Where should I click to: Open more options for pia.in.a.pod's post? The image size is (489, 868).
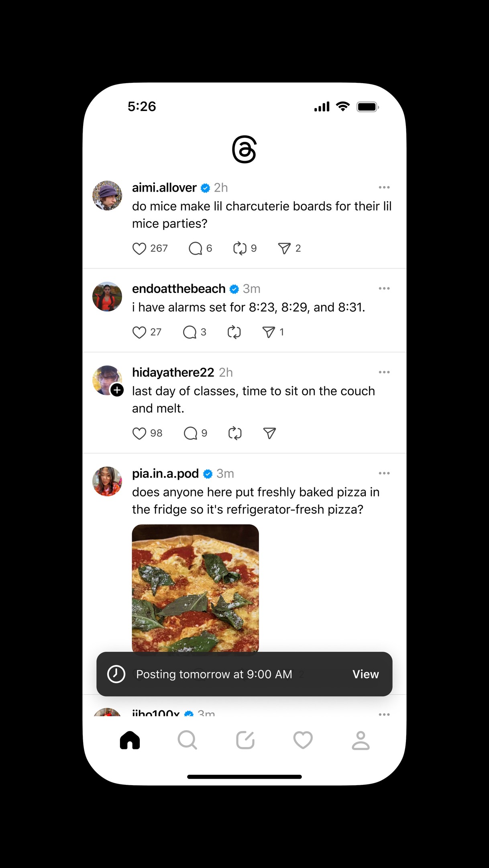point(384,473)
